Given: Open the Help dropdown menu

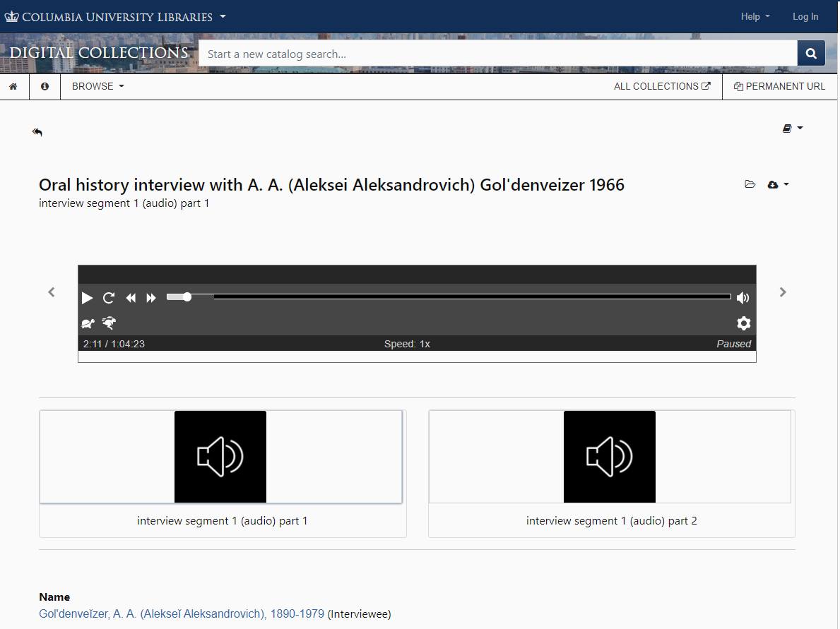Looking at the screenshot, I should (x=755, y=16).
